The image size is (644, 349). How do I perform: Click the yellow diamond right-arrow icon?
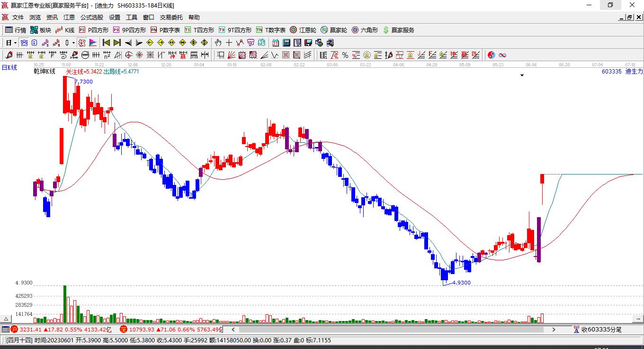point(161,43)
